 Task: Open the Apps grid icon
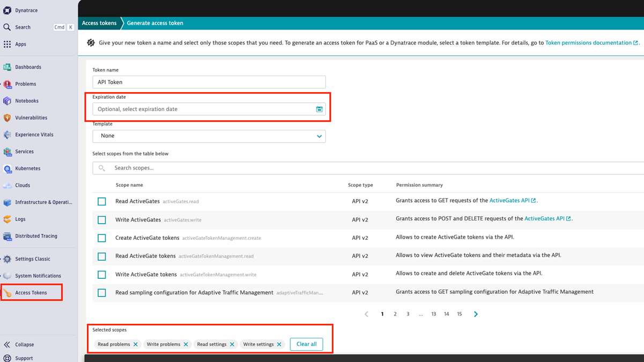(x=7, y=45)
